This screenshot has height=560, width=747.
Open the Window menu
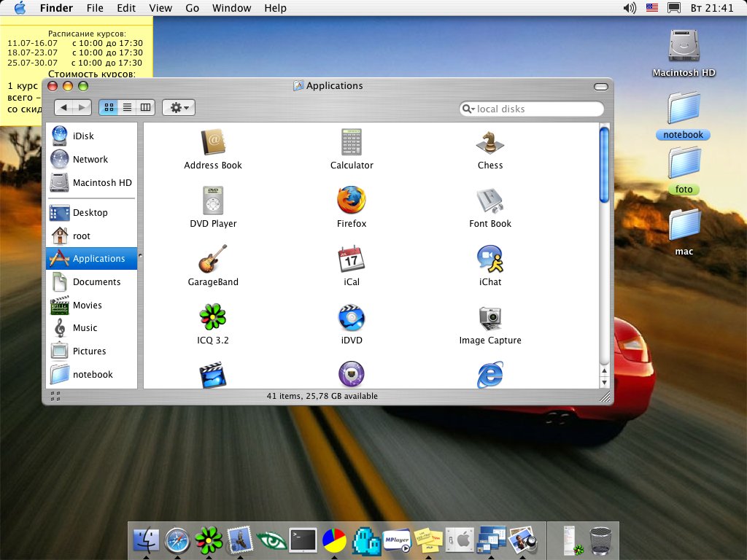[x=231, y=8]
